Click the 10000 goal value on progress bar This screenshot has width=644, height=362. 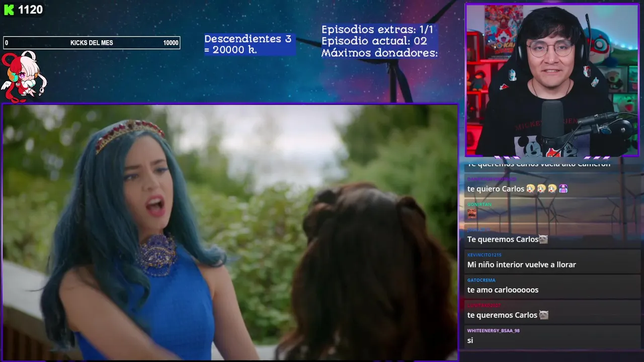(171, 43)
